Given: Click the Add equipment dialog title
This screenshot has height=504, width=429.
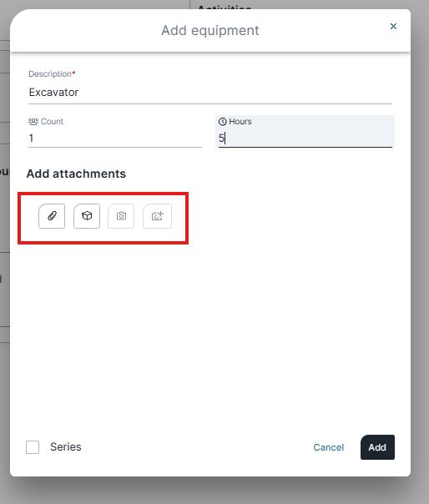Looking at the screenshot, I should click(x=210, y=31).
